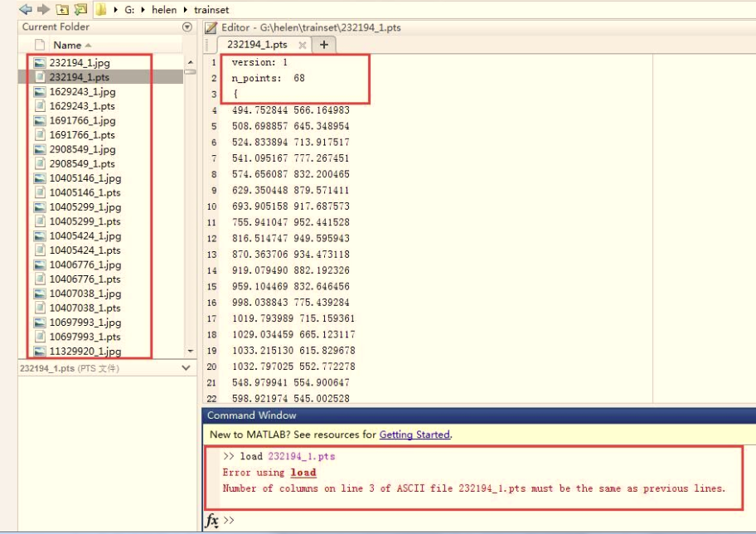Select 10405146_1.pts in the file list
Viewport: 756px width, 534px height.
pos(85,192)
